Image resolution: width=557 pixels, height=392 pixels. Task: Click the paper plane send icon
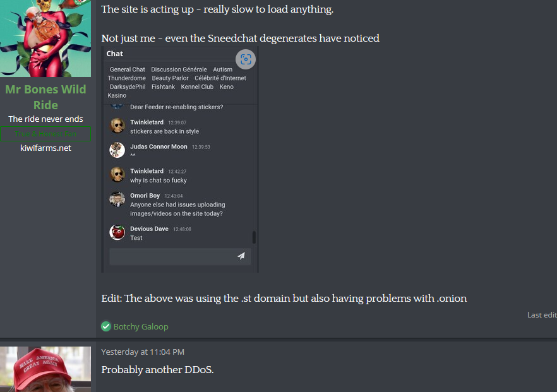(x=241, y=256)
